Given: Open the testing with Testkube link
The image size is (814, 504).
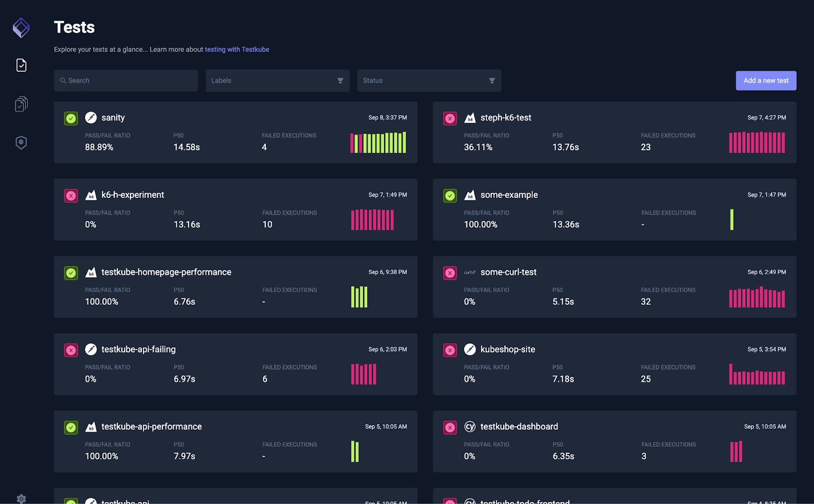Looking at the screenshot, I should [x=237, y=49].
